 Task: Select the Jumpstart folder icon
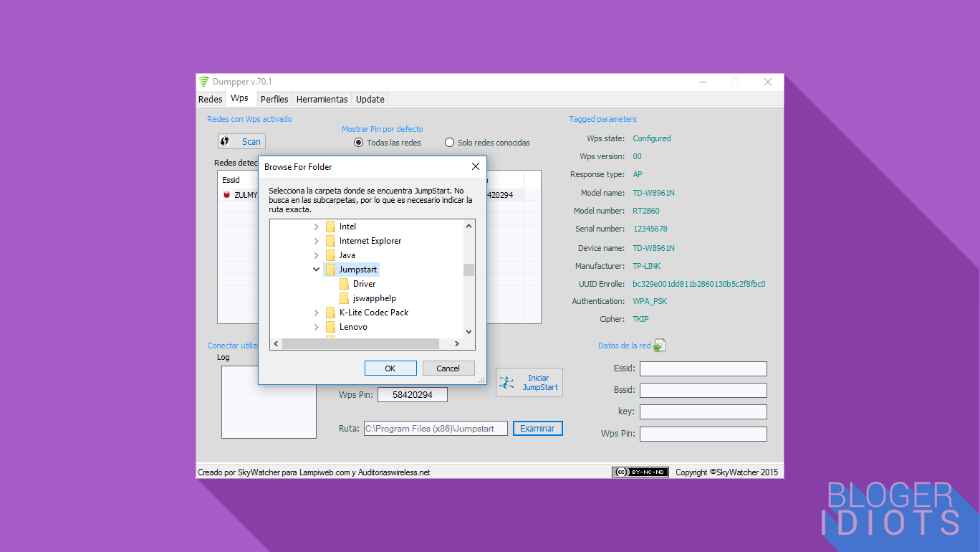(x=330, y=270)
